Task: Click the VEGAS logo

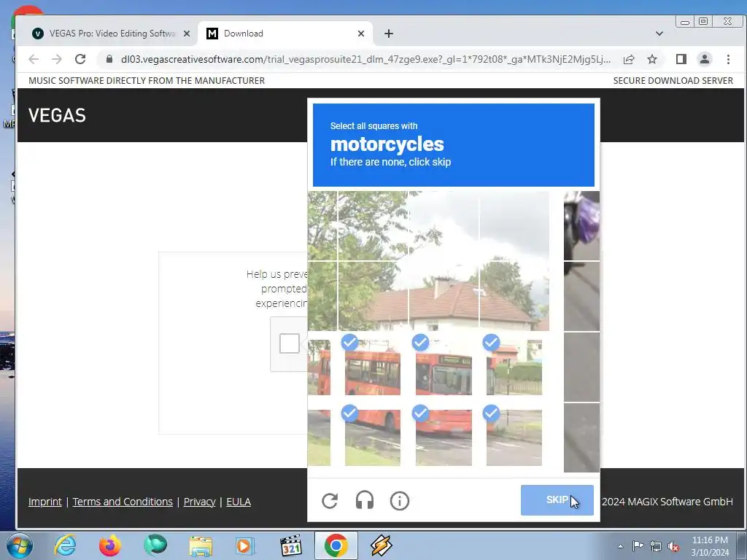Action: (x=57, y=115)
